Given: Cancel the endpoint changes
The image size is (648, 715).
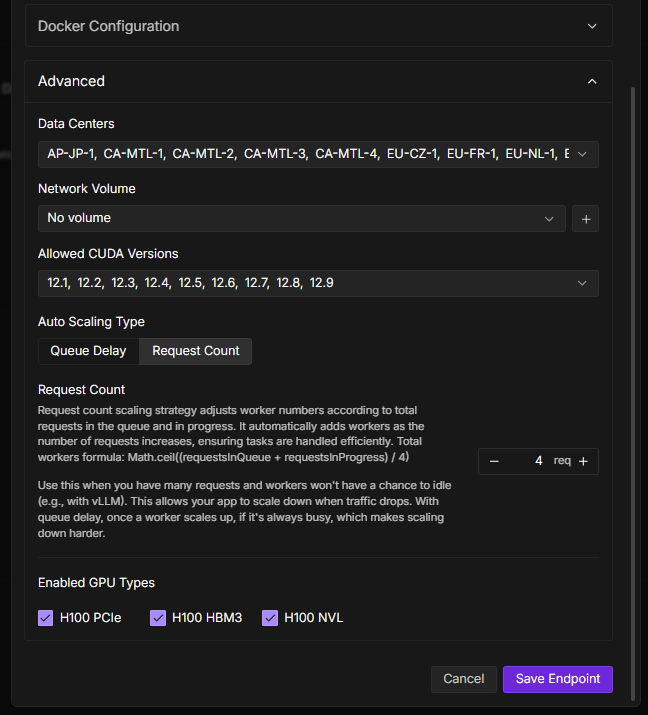Looking at the screenshot, I should coord(464,679).
